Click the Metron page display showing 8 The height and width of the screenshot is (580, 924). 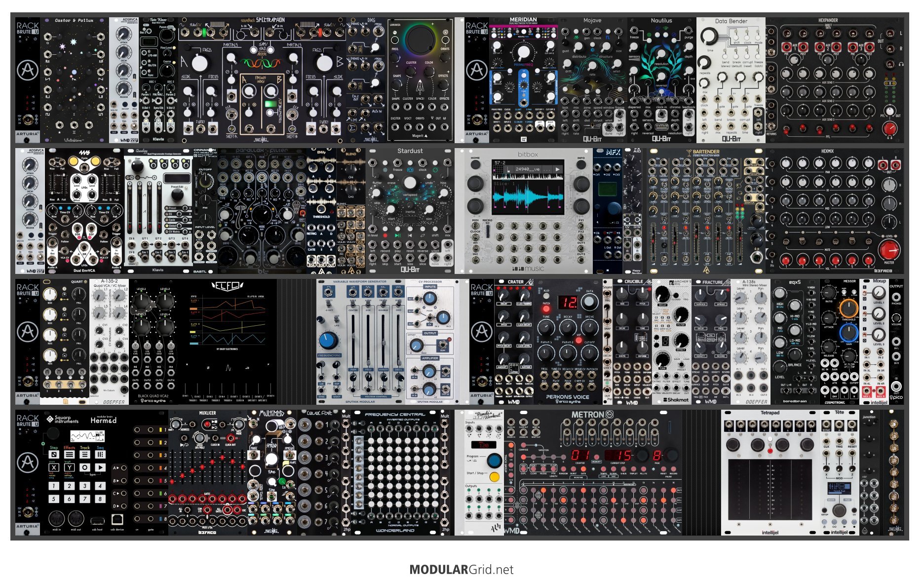point(657,455)
